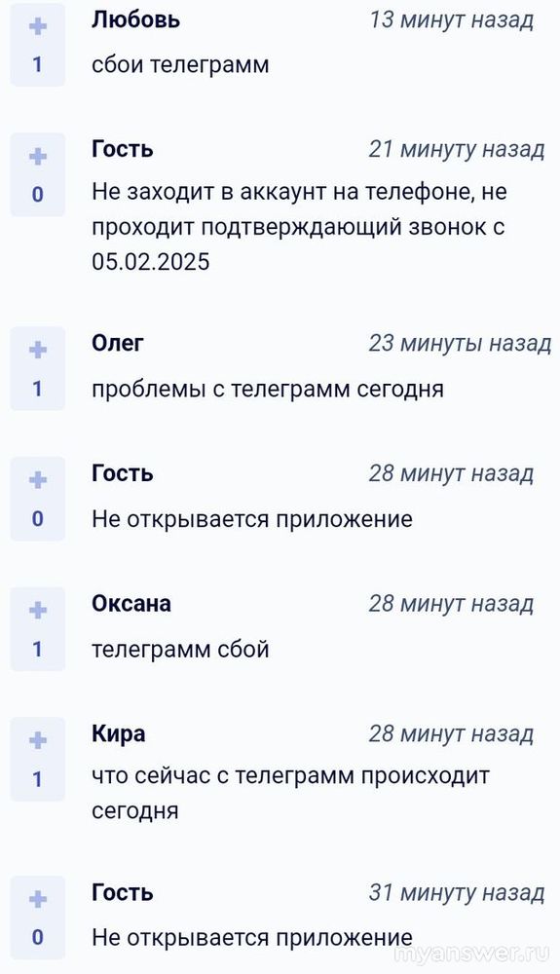Open Любовь's user name
Image resolution: width=560 pixels, height=974 pixels.
point(136,19)
